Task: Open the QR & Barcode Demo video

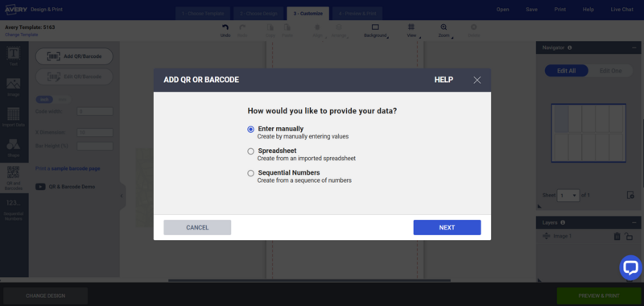Action: click(66, 187)
